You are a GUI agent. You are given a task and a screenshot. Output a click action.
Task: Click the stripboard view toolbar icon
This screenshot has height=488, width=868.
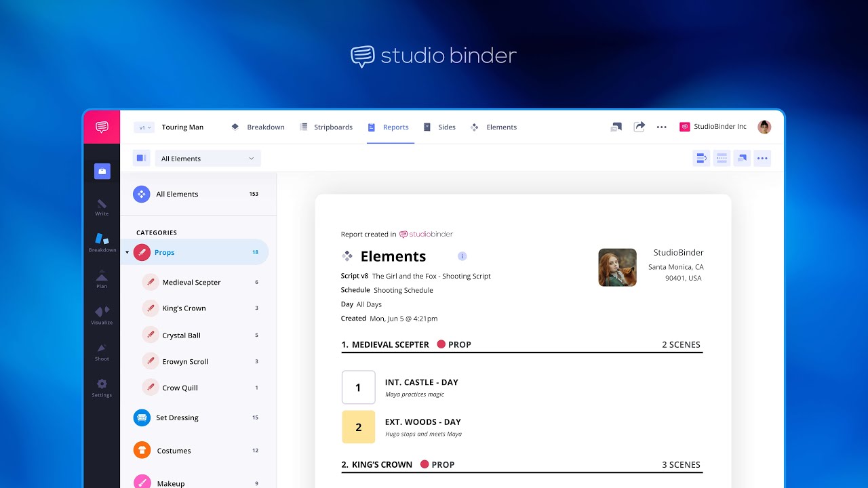[722, 159]
